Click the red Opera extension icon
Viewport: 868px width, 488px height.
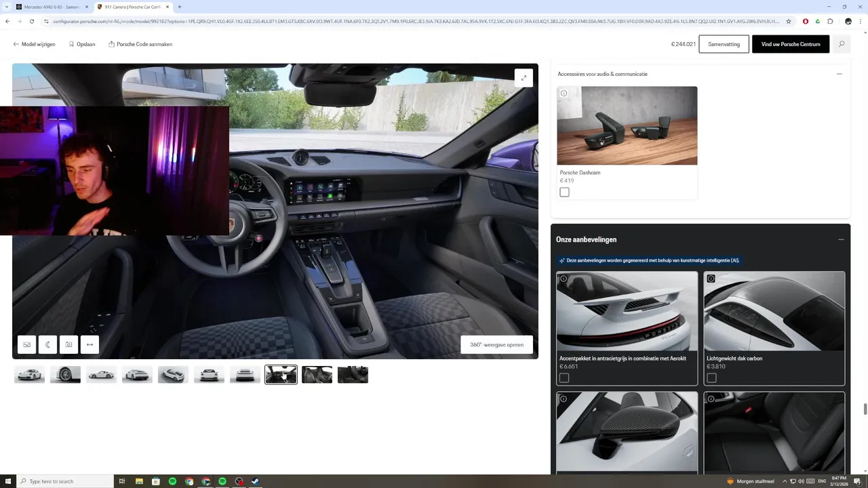point(806,21)
